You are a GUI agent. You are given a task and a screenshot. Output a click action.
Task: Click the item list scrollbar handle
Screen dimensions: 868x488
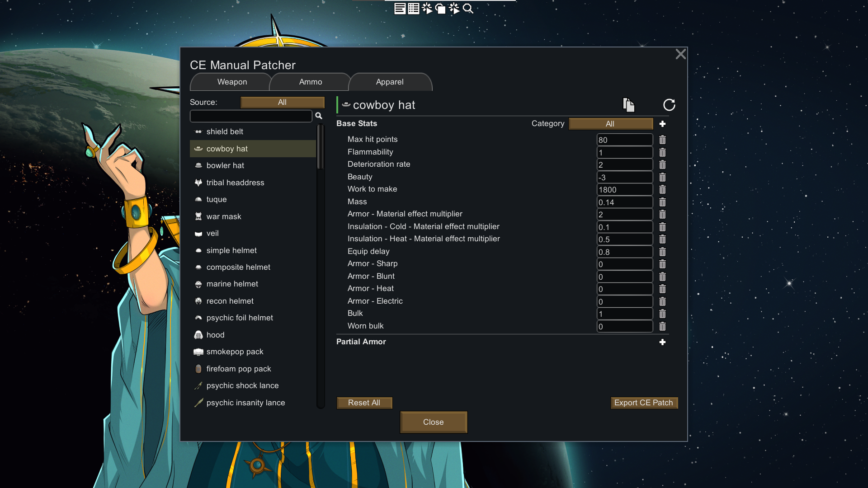pos(321,147)
